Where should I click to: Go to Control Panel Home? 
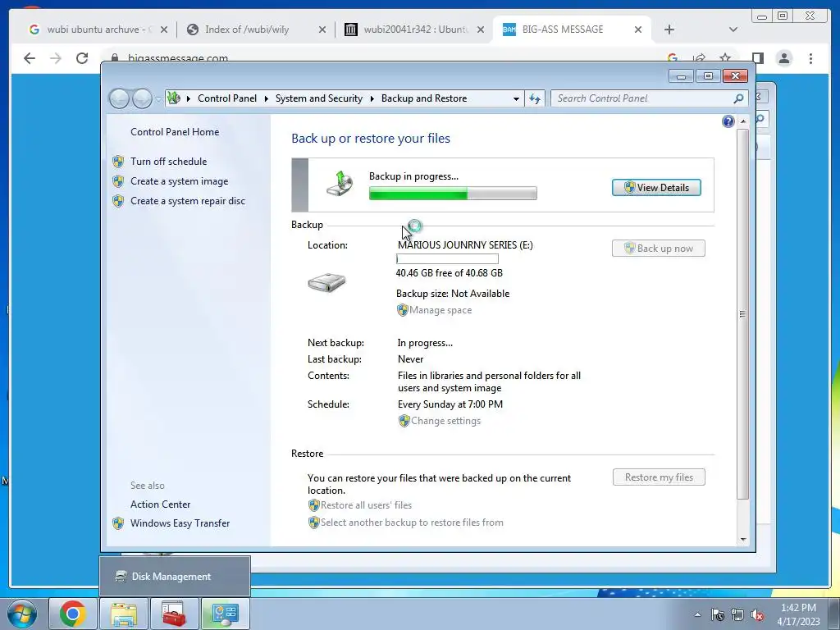(175, 132)
